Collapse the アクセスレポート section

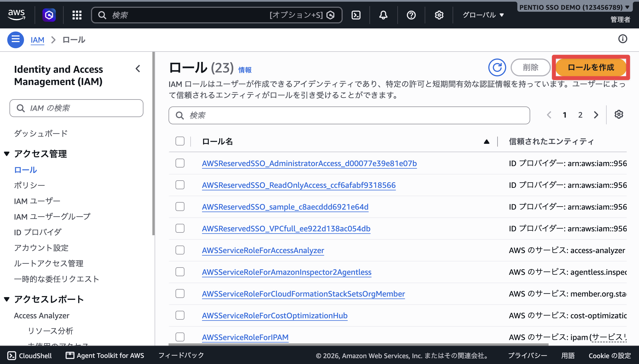7,299
